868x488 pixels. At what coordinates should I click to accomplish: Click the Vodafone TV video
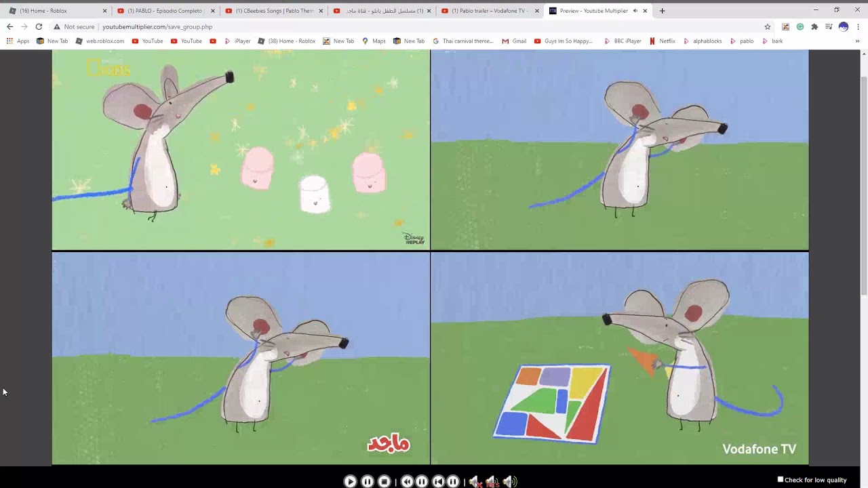[620, 359]
